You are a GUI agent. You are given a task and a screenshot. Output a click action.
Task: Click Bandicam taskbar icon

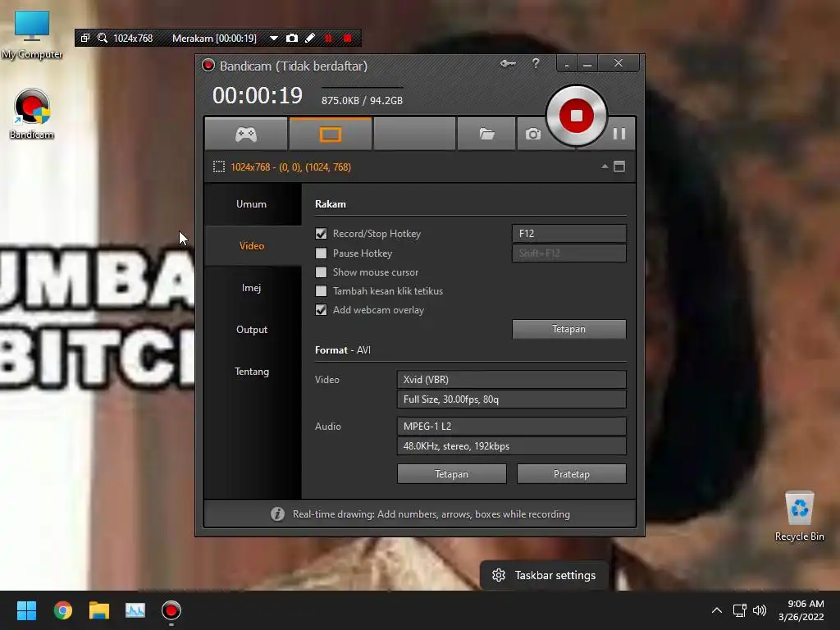(171, 610)
